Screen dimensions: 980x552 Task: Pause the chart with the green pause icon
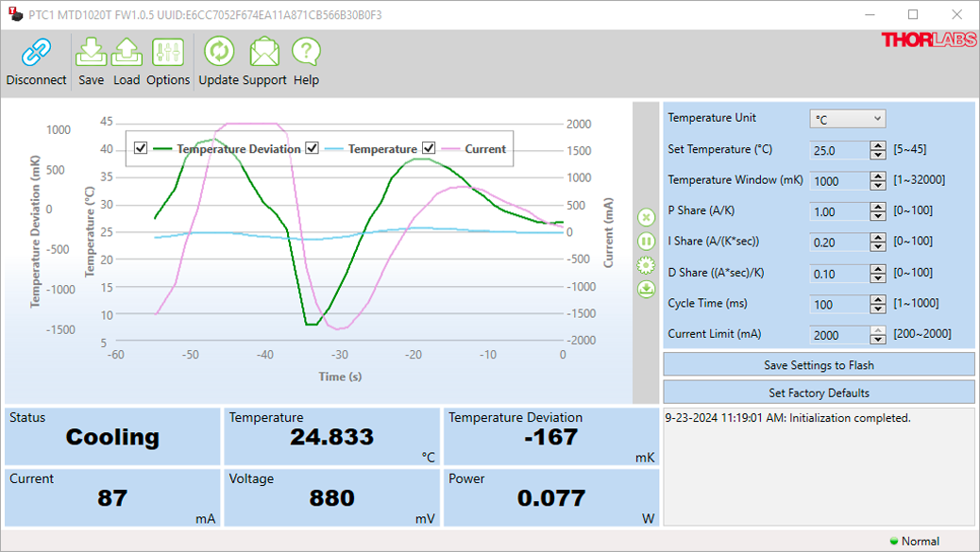(x=646, y=241)
